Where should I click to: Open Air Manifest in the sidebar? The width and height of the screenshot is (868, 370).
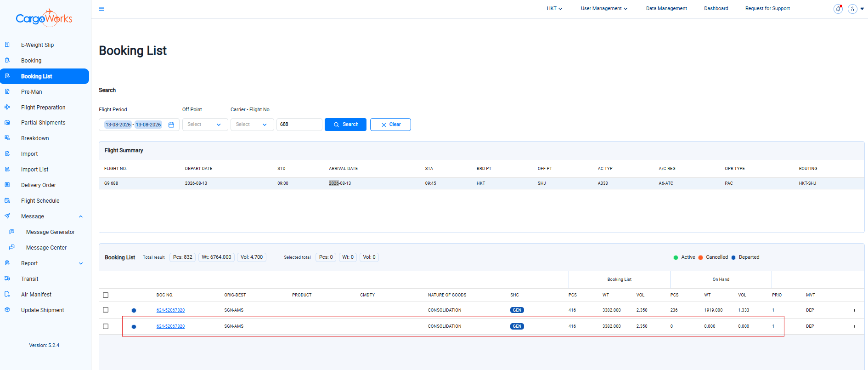pyautogui.click(x=36, y=295)
